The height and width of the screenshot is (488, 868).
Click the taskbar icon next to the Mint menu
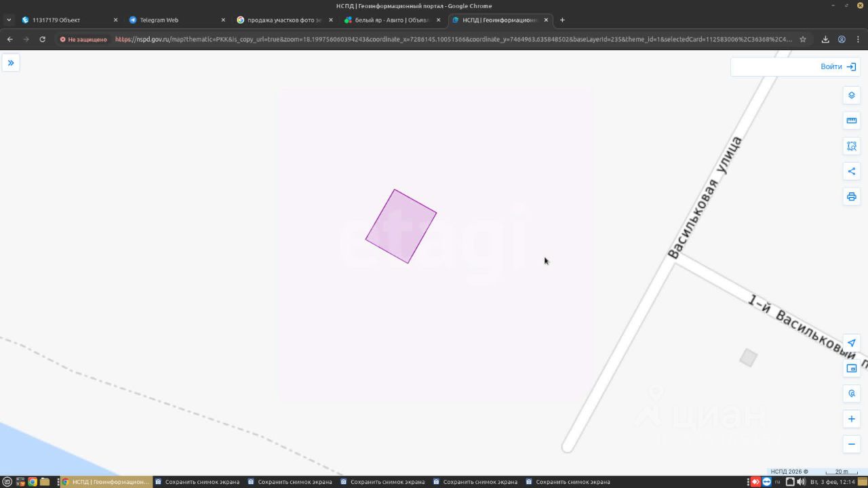pyautogui.click(x=20, y=482)
